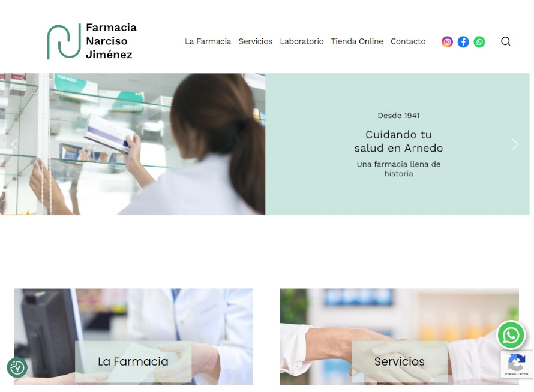Click the pharmacist hero slider image
Image resolution: width=534 pixels, height=392 pixels.
[x=133, y=144]
